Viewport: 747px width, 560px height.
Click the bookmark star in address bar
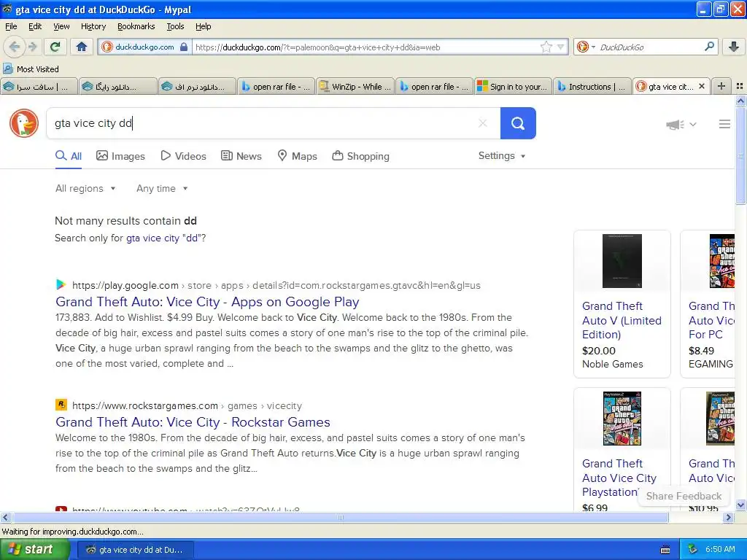pyautogui.click(x=546, y=47)
